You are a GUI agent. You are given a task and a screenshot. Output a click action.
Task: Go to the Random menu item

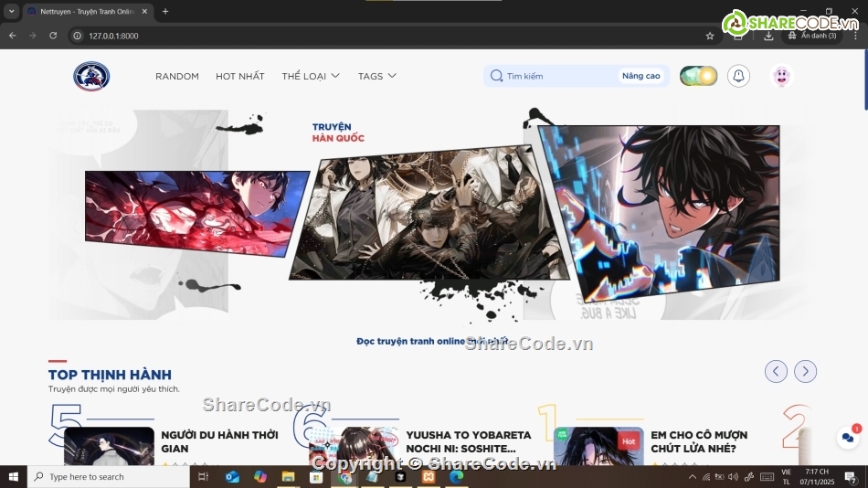176,76
